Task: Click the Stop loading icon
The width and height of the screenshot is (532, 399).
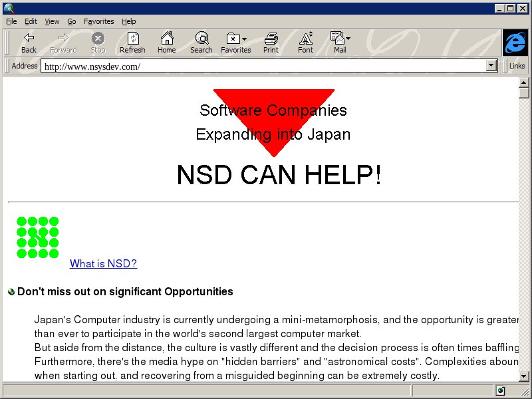Action: click(98, 39)
